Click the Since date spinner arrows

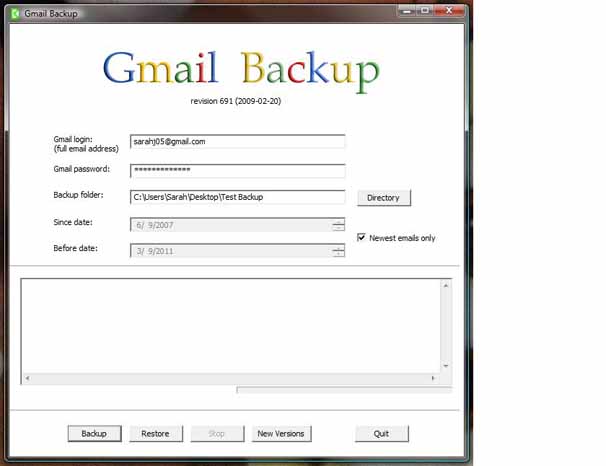[338, 225]
